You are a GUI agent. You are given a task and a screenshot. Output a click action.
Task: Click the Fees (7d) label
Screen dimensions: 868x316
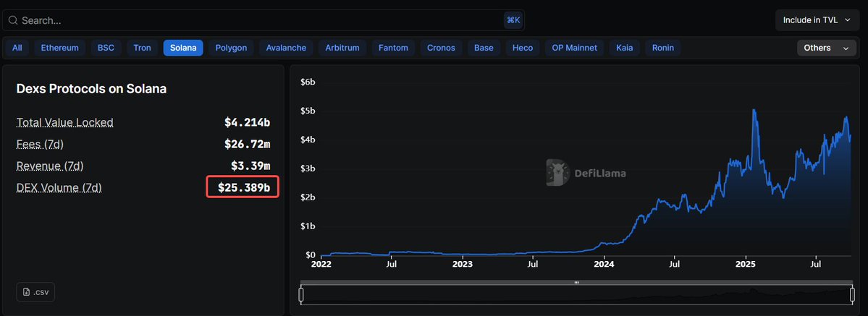click(x=40, y=144)
